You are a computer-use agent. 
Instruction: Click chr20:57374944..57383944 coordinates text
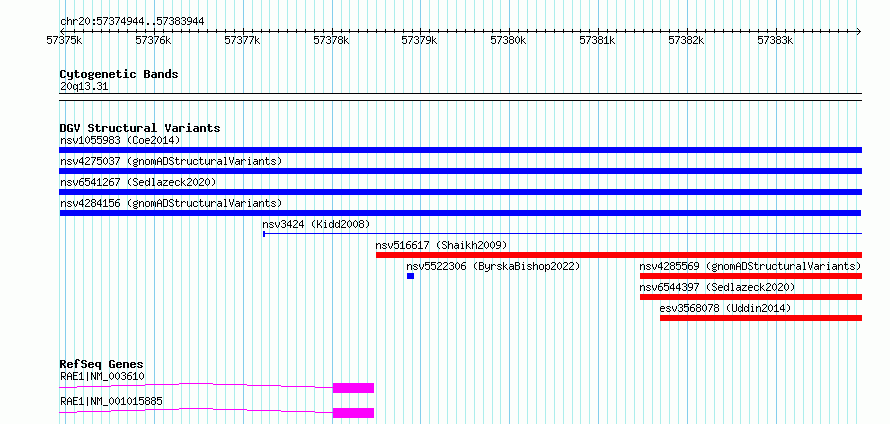click(132, 22)
